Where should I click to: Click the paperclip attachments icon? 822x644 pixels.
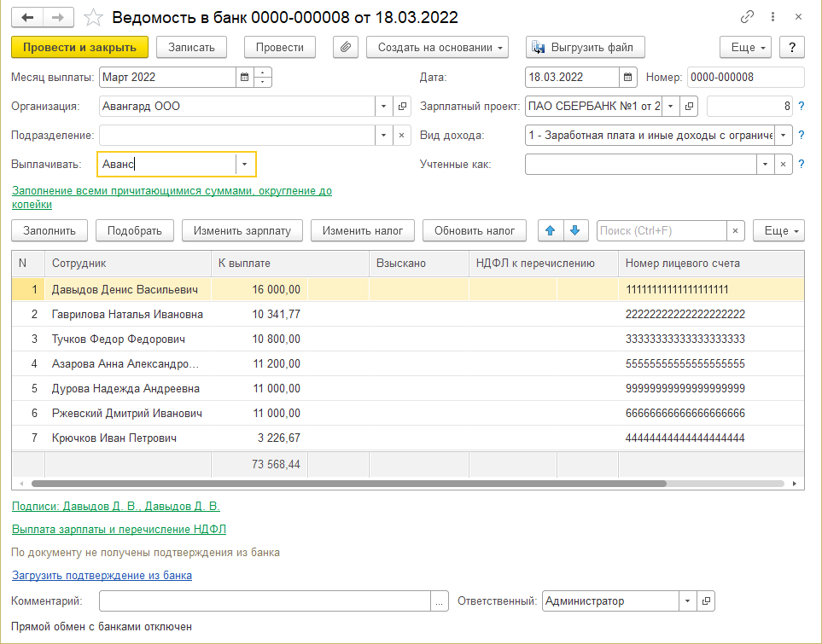tap(345, 47)
